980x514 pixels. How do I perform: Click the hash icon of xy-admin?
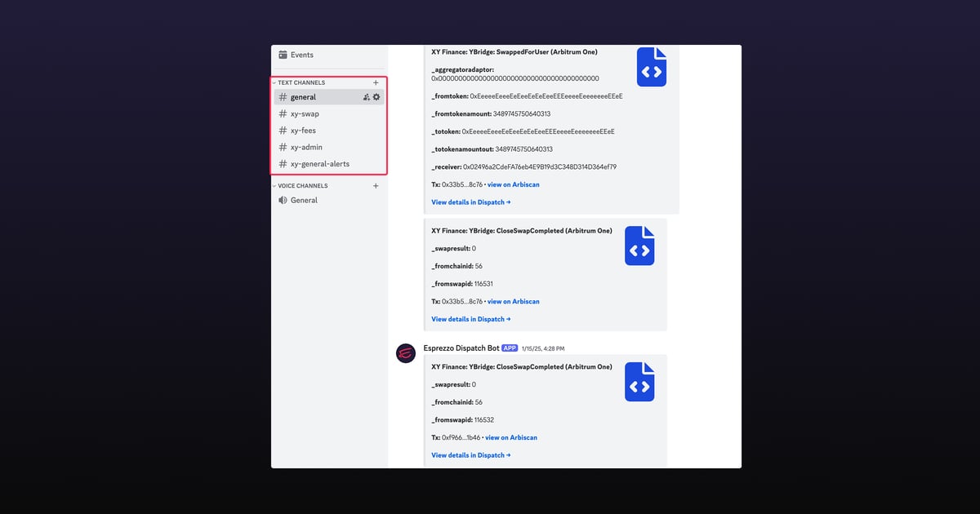(283, 148)
